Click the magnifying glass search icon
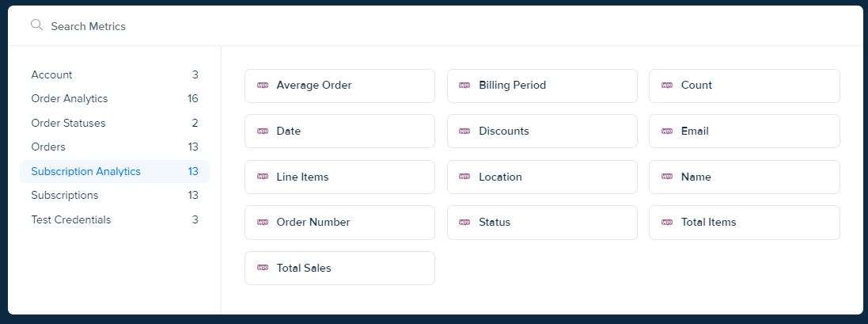868x324 pixels. [36, 25]
